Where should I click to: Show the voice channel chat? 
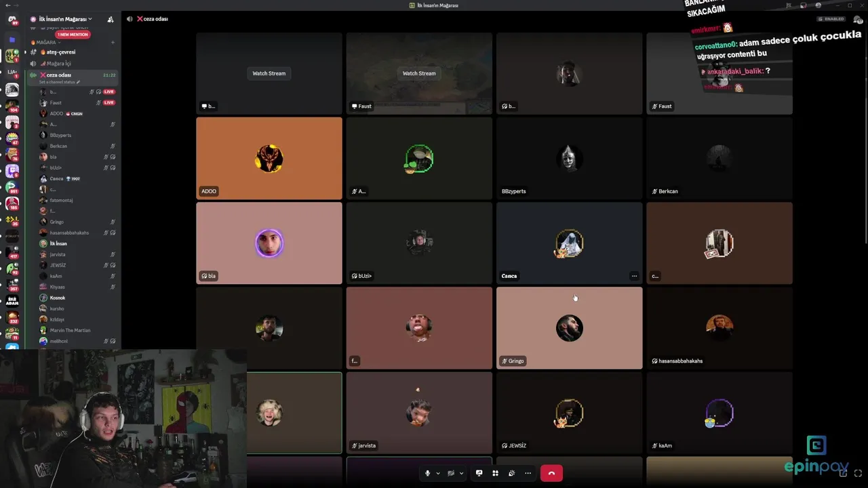(858, 19)
